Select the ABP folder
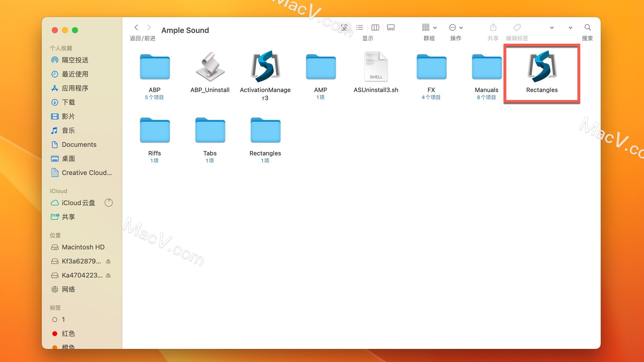This screenshot has height=362, width=644. point(155,67)
